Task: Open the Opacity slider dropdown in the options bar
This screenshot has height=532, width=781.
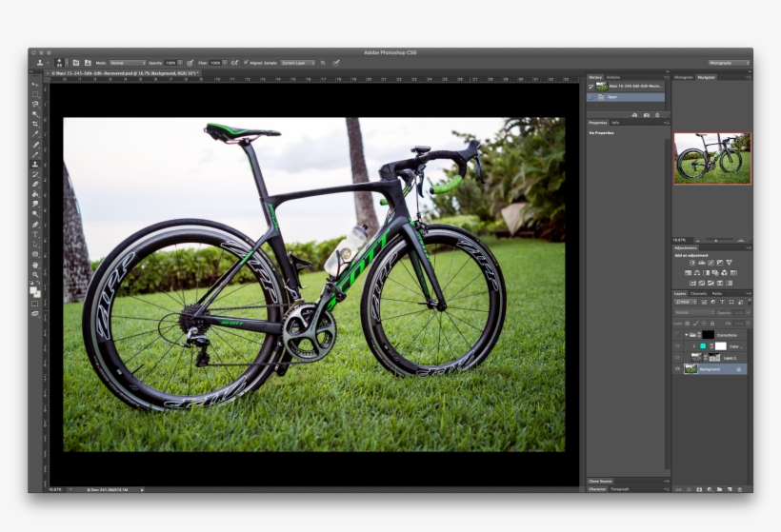Action: pyautogui.click(x=180, y=63)
